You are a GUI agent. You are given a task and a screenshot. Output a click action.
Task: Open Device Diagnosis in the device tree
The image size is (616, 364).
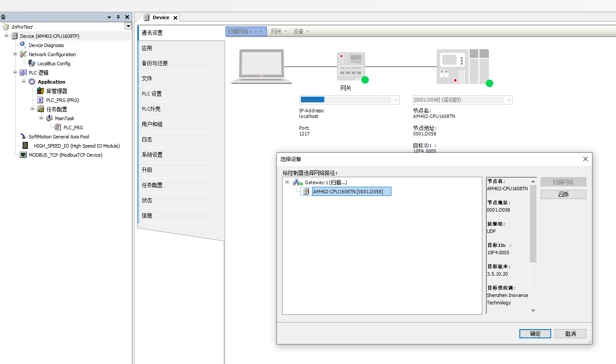[x=46, y=45]
